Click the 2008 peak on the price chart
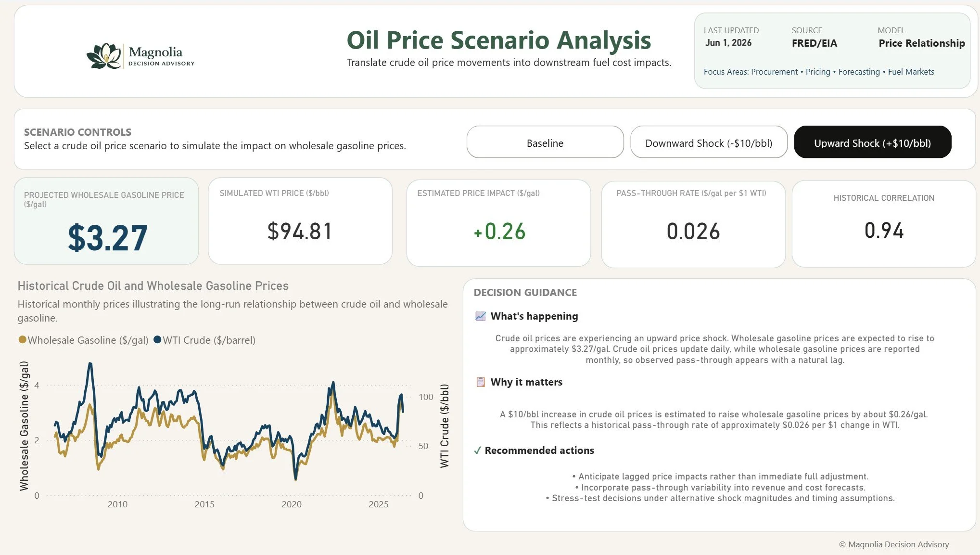The width and height of the screenshot is (980, 555). [x=90, y=364]
